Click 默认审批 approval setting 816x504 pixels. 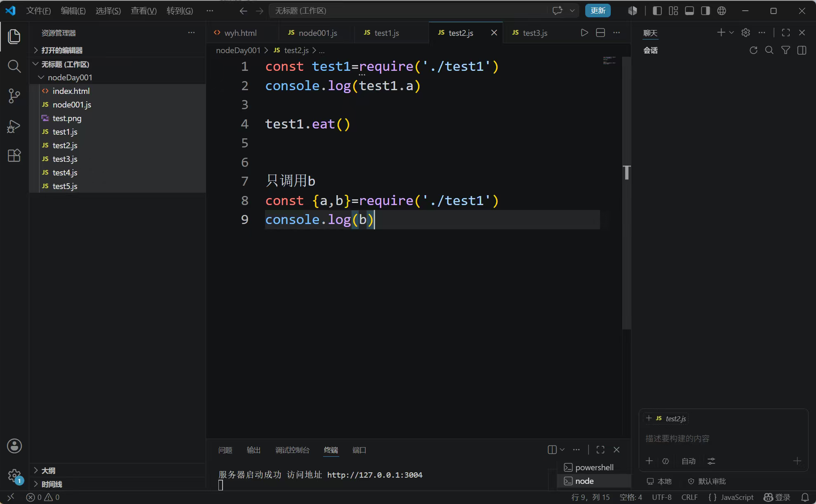[x=707, y=481]
